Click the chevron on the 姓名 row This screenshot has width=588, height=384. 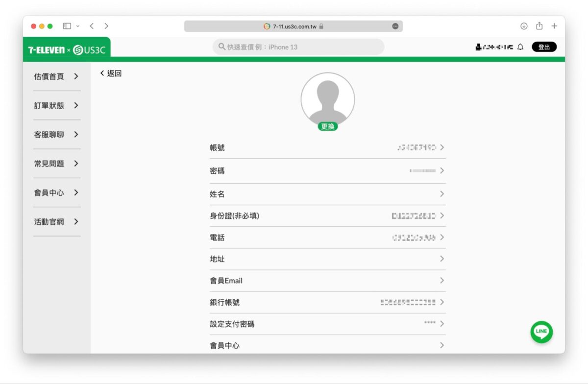coord(442,194)
